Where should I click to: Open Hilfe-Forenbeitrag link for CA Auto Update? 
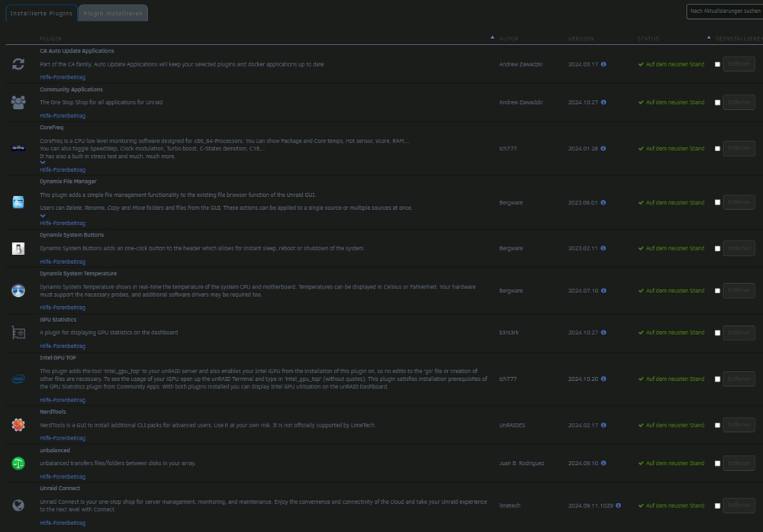tap(63, 77)
